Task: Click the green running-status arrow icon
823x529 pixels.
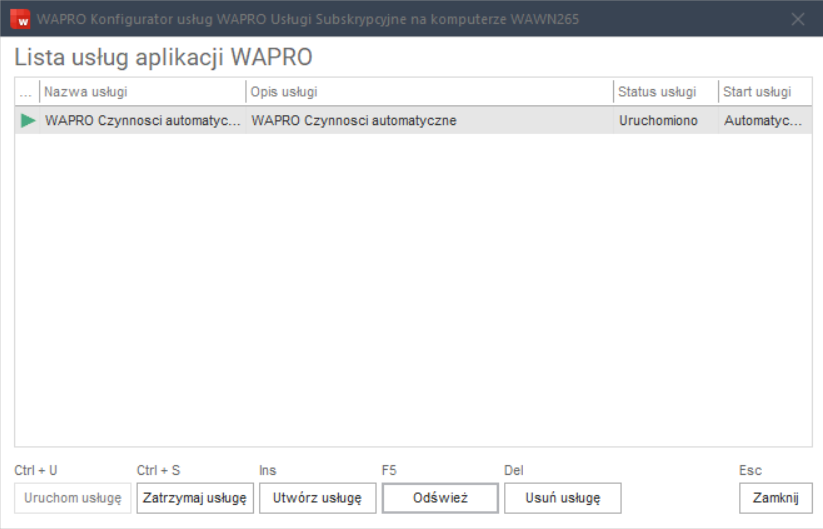Action: 28,121
